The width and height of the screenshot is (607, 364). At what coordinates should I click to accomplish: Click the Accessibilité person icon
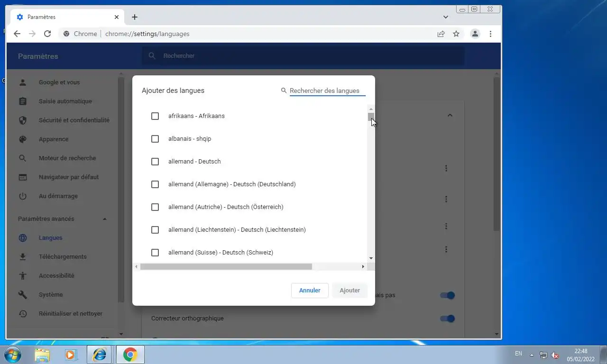click(x=23, y=276)
